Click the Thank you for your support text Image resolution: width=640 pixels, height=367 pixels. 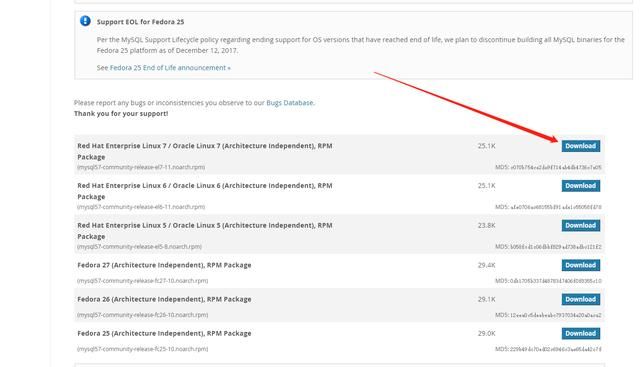(x=121, y=113)
